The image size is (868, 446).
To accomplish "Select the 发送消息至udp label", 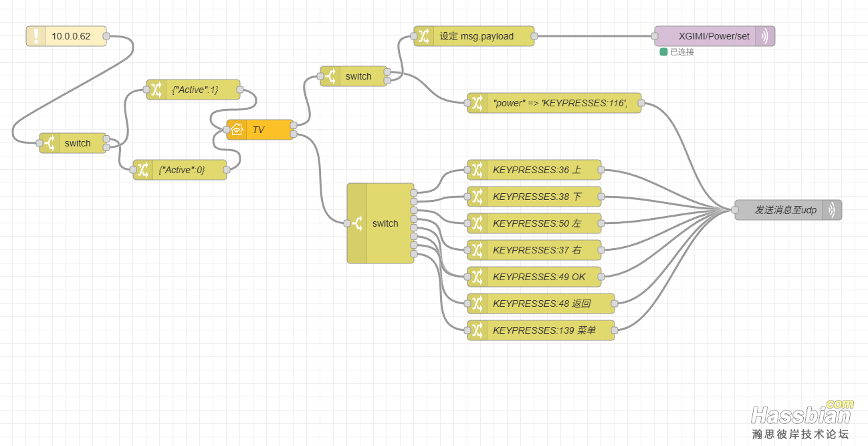I will click(x=786, y=210).
